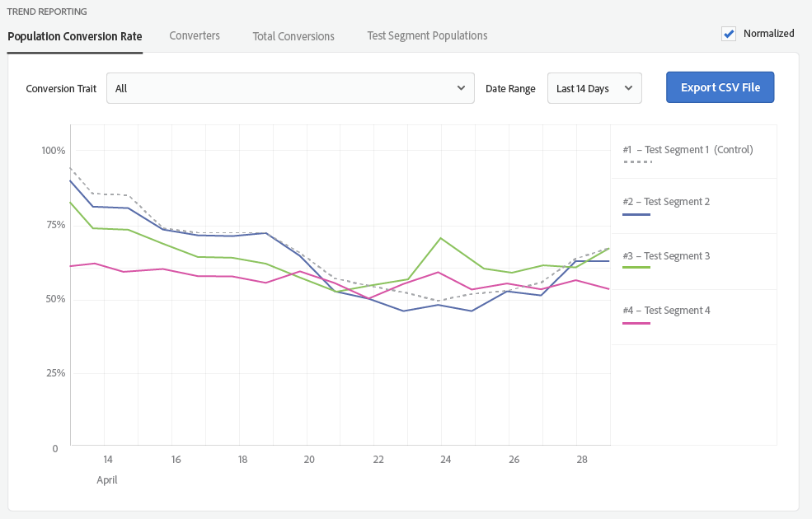Select the Test Segment Populations tab

point(427,35)
